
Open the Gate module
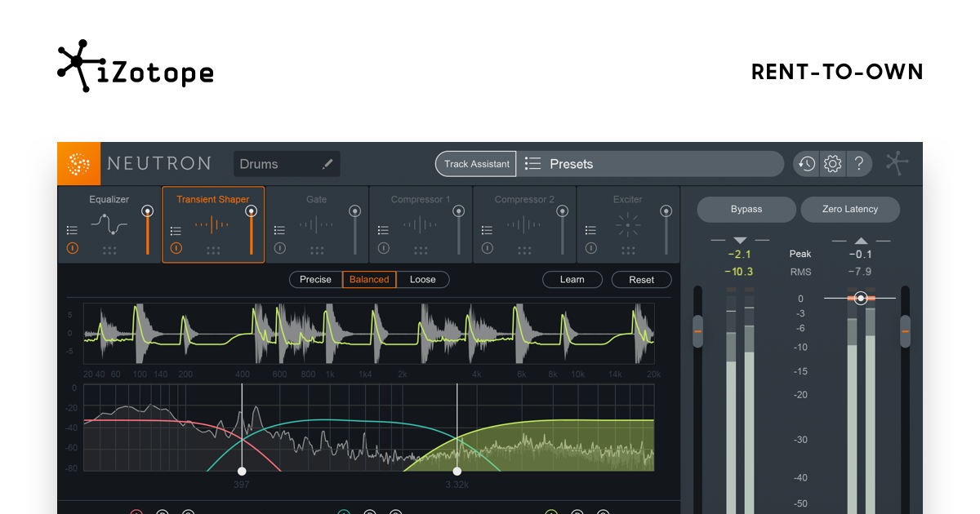[x=316, y=224]
